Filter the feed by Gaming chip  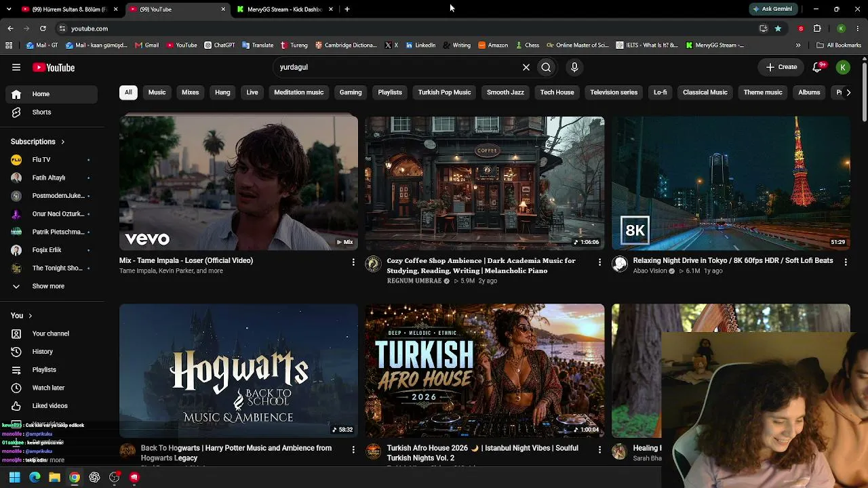coord(351,92)
